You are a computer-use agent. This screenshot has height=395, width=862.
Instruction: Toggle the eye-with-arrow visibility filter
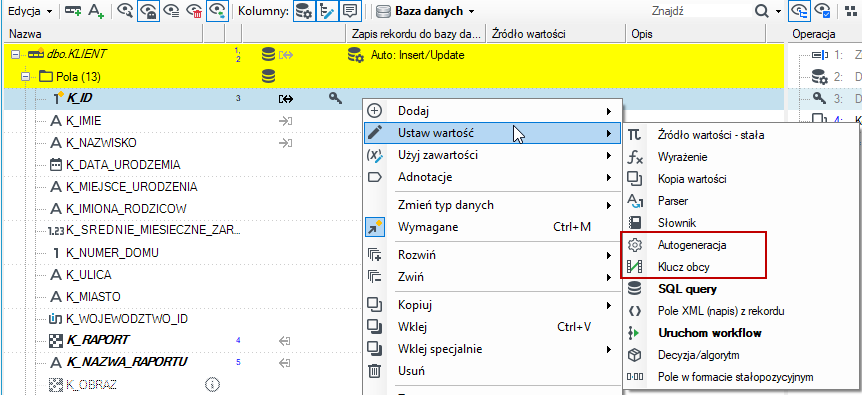(218, 10)
